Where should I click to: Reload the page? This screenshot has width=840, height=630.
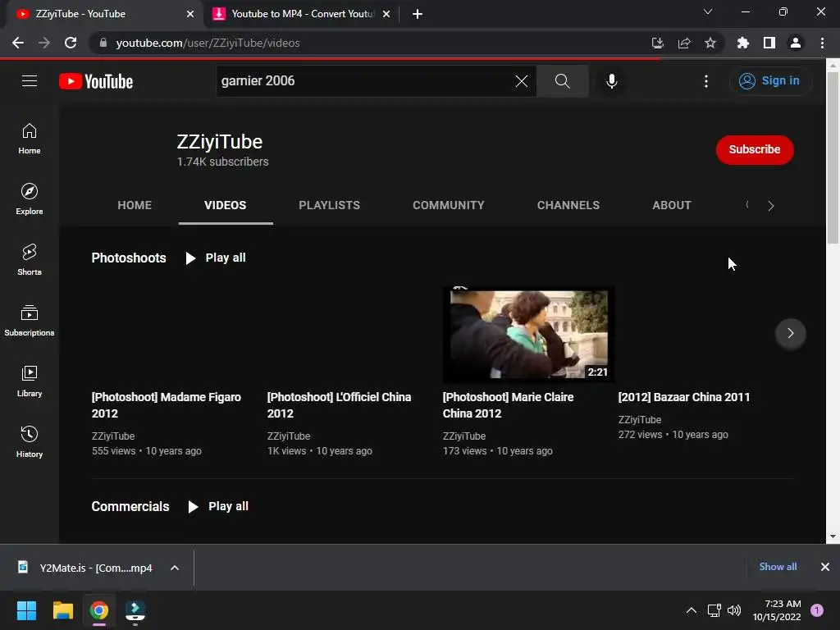pos(71,43)
